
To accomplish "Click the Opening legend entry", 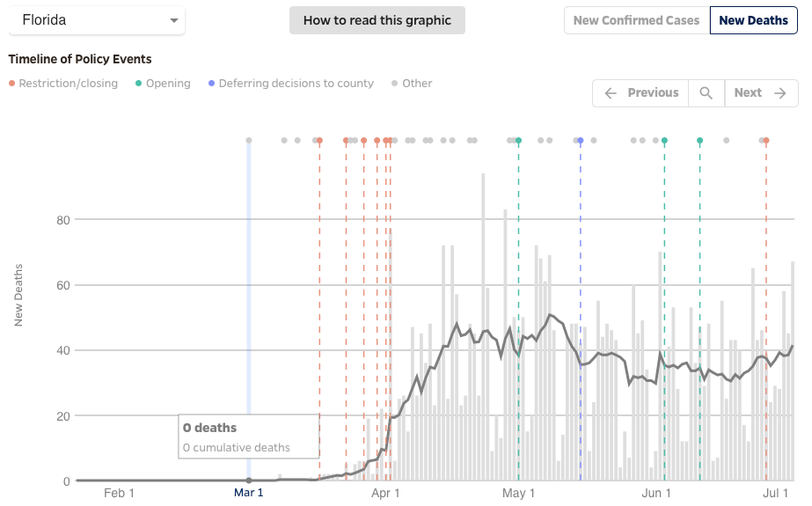I will (x=163, y=84).
